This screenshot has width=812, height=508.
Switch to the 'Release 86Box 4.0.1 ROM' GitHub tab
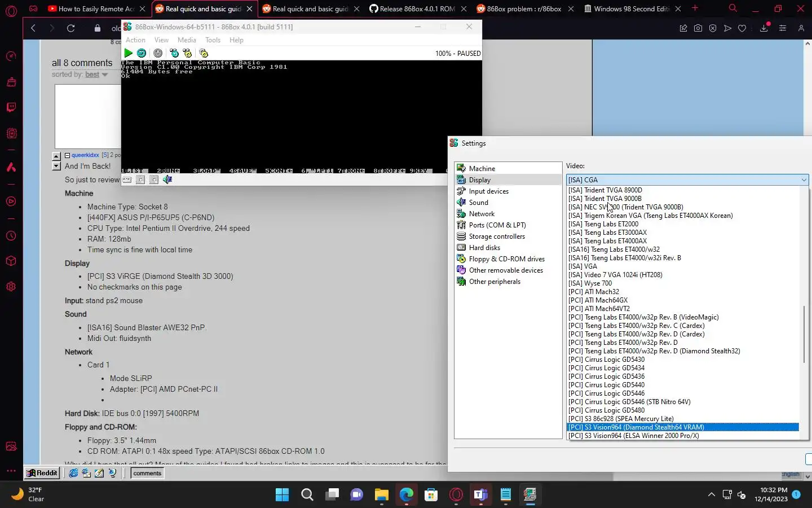click(418, 8)
